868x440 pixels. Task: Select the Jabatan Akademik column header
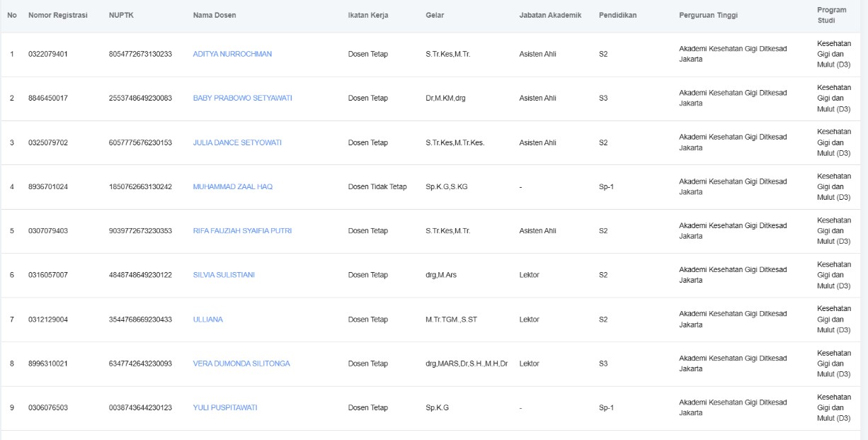pos(550,16)
